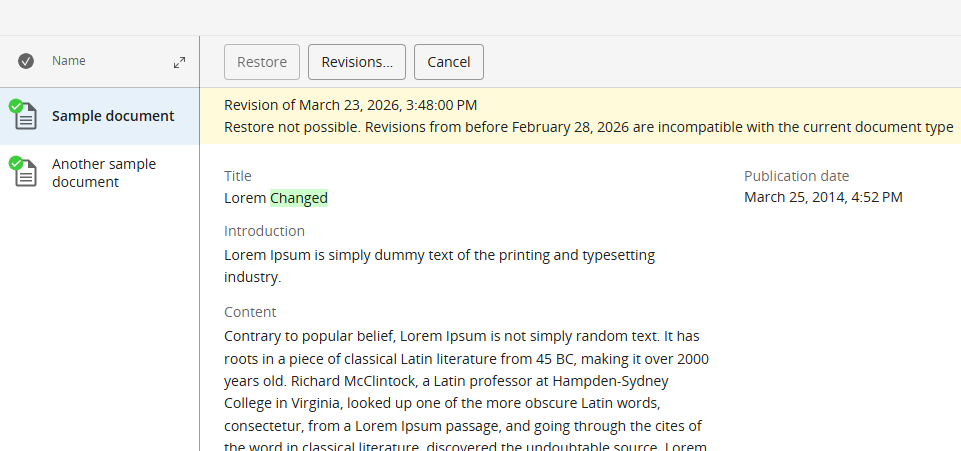Click the Publication date field label
The image size is (961, 451).
pos(796,176)
